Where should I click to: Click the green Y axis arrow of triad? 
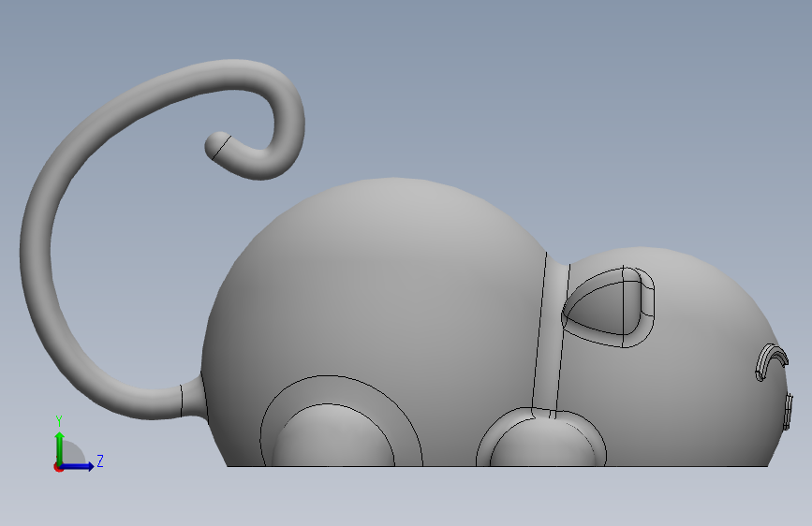[x=60, y=447]
